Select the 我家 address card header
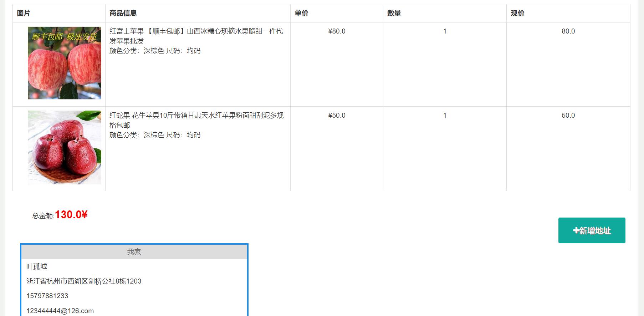The image size is (644, 316). pyautogui.click(x=134, y=252)
